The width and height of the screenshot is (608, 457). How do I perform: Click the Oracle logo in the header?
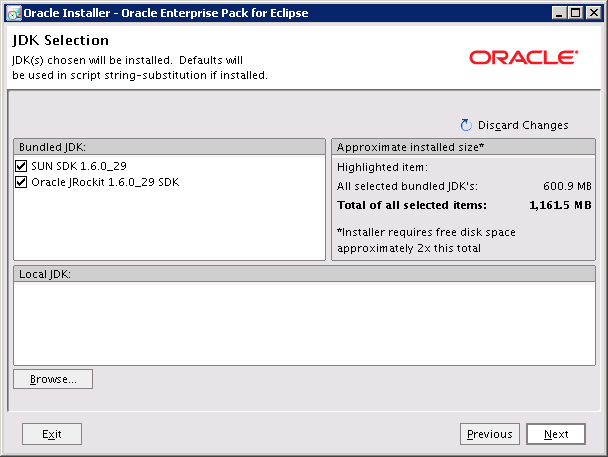(522, 57)
